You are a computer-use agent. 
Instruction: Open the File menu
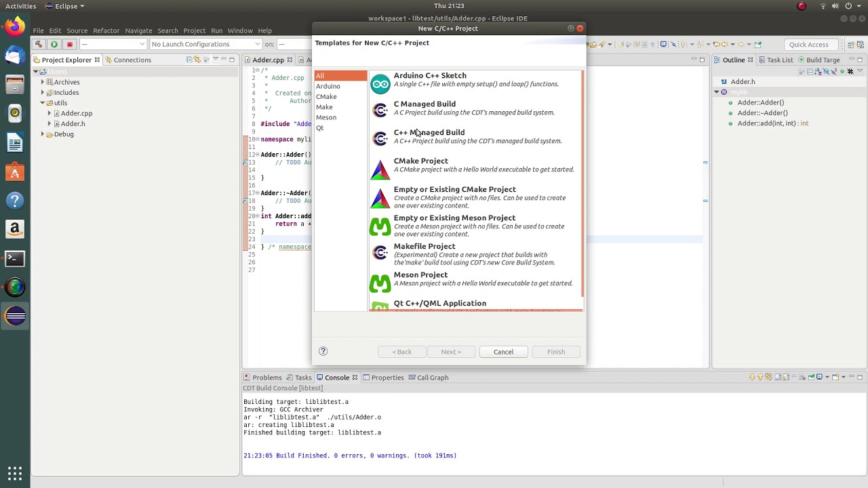[38, 30]
